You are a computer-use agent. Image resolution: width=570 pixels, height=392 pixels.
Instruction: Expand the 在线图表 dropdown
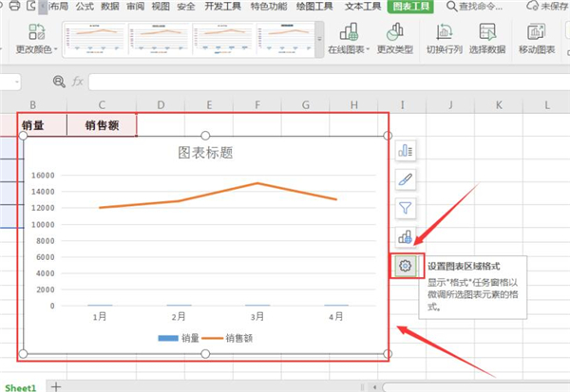coord(348,48)
